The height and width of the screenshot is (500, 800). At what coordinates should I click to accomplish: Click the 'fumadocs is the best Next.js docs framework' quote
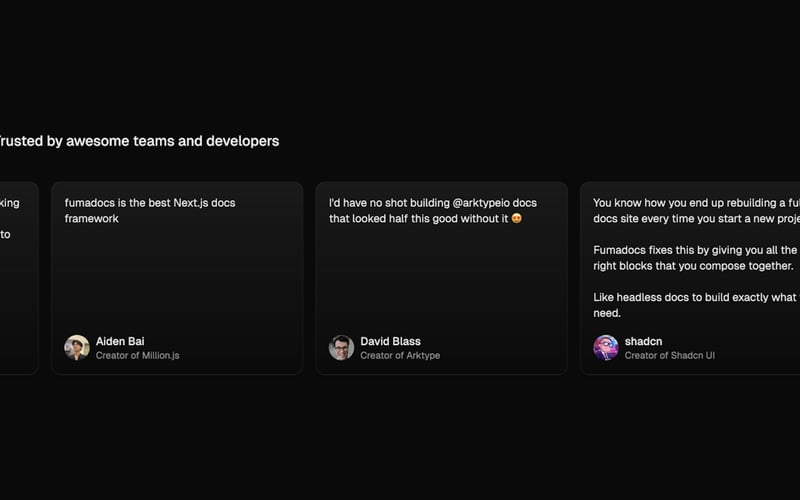point(150,210)
